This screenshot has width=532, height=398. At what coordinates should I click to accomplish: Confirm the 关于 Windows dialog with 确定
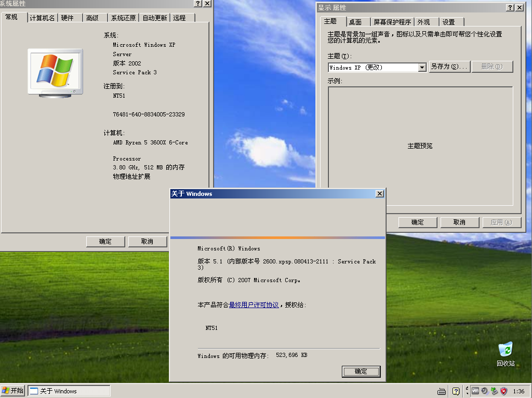tap(361, 372)
